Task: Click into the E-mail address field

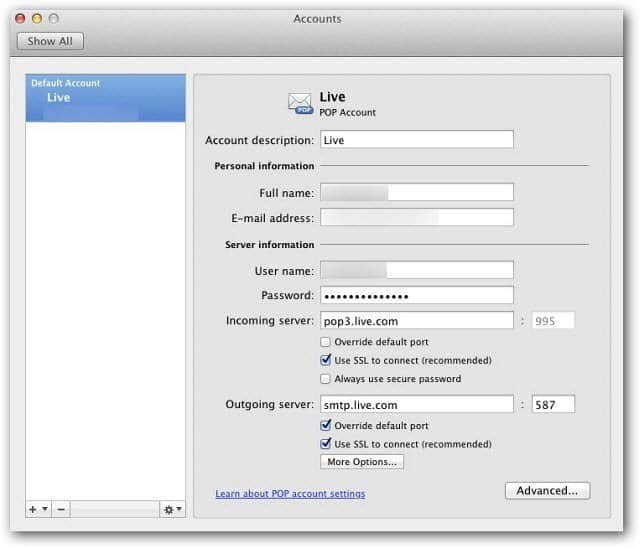Action: pos(417,217)
